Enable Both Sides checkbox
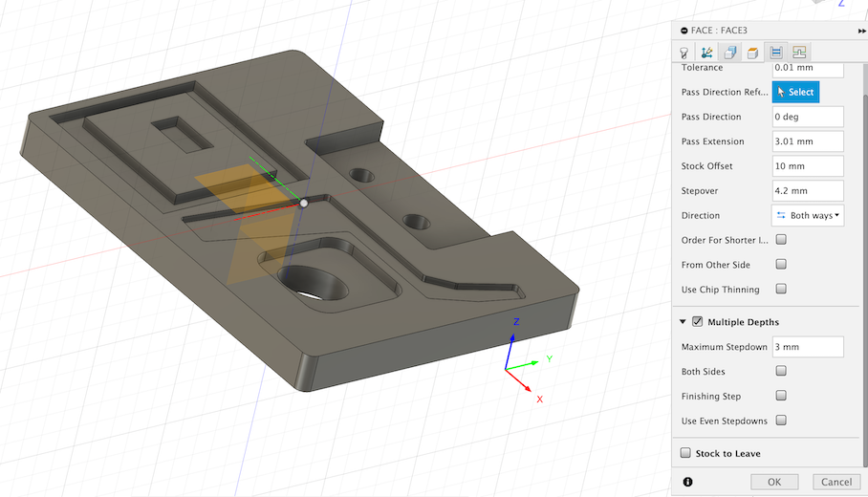 (781, 371)
